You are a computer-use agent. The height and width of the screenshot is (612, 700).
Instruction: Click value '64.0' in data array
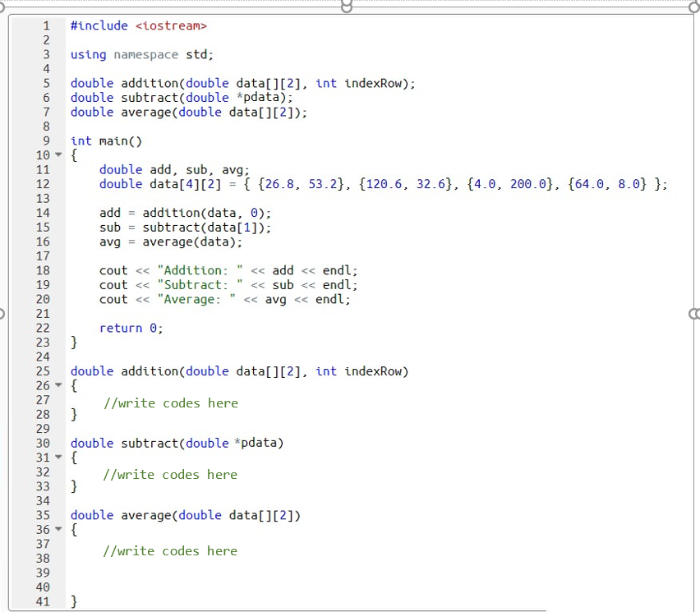click(589, 184)
